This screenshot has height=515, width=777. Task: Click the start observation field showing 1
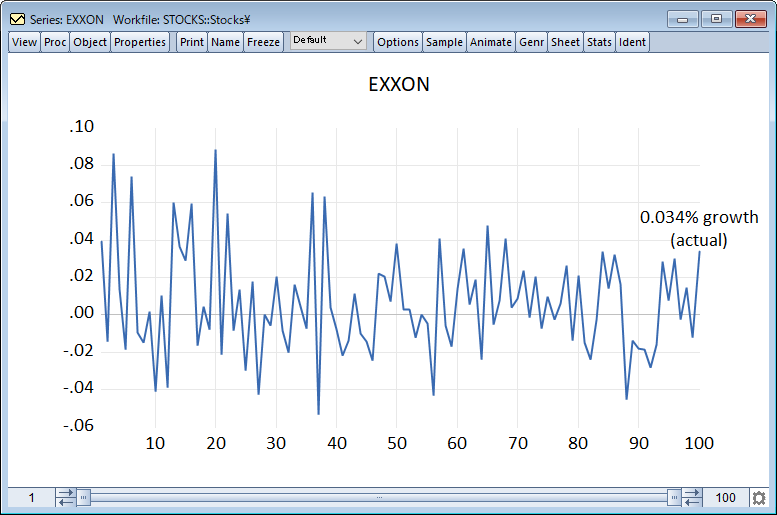[31, 498]
